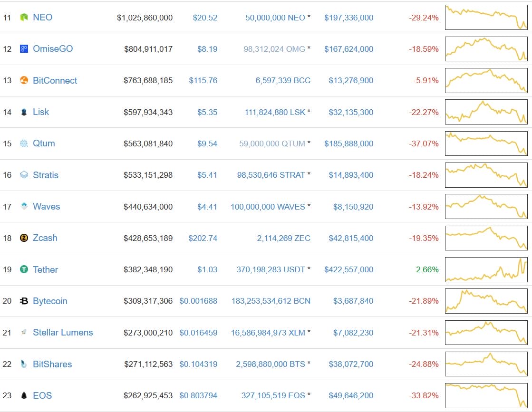The image size is (532, 412).
Task: Click the NEO coin logo icon
Action: click(x=24, y=18)
